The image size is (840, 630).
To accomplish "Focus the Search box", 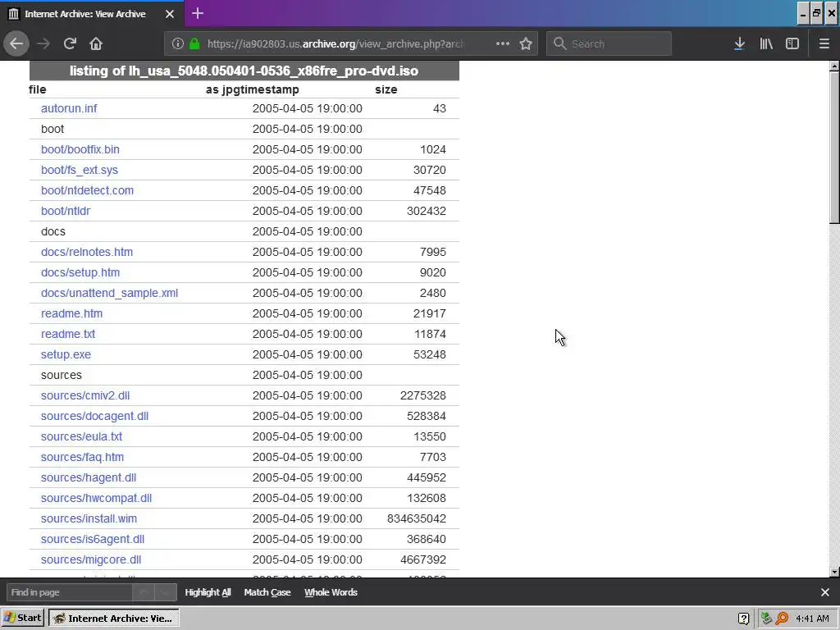I will 609,43.
